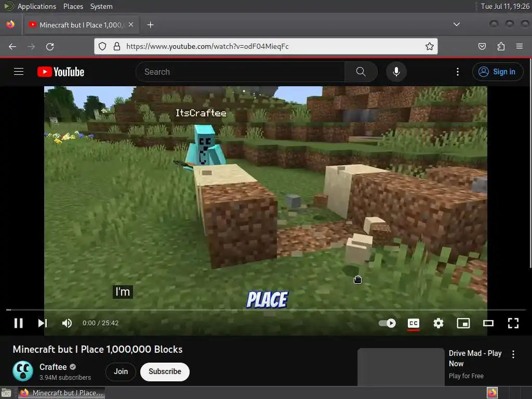Click the Drive Mad ad thumbnail
Screen dimensions: 532x399
click(x=401, y=367)
